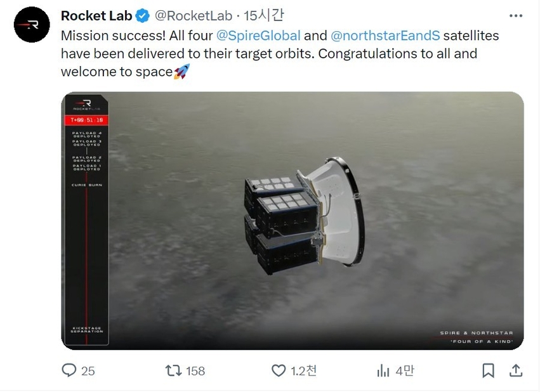Image resolution: width=552 pixels, height=392 pixels.
Task: Click the rocket emoji in tweet text
Action: [x=181, y=72]
